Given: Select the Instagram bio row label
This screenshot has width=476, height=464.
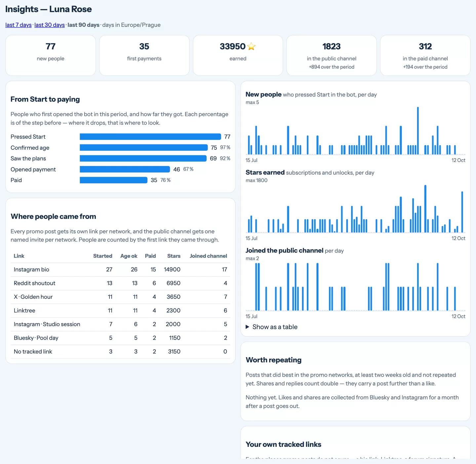Looking at the screenshot, I should [x=31, y=270].
